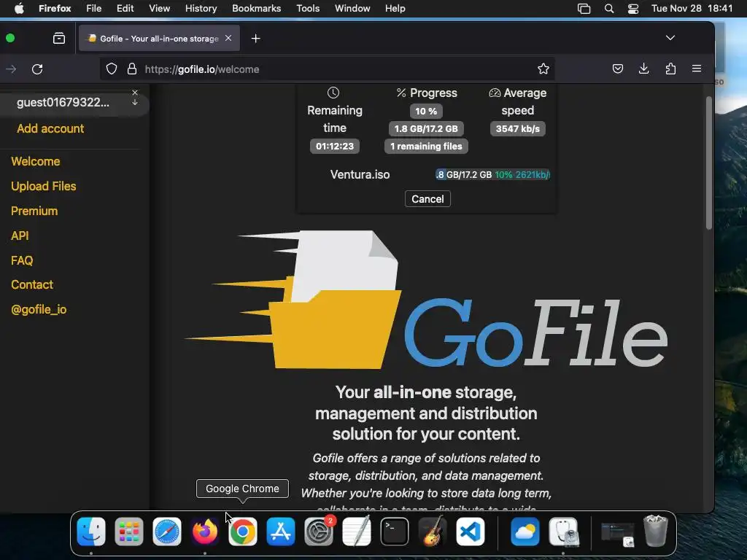
Task: Open the Tools menu
Action: 308,9
